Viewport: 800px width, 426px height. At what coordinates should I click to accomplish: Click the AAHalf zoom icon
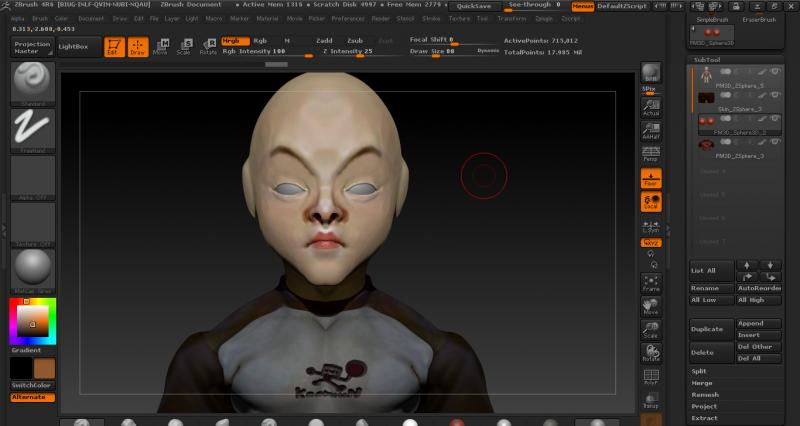[x=651, y=131]
